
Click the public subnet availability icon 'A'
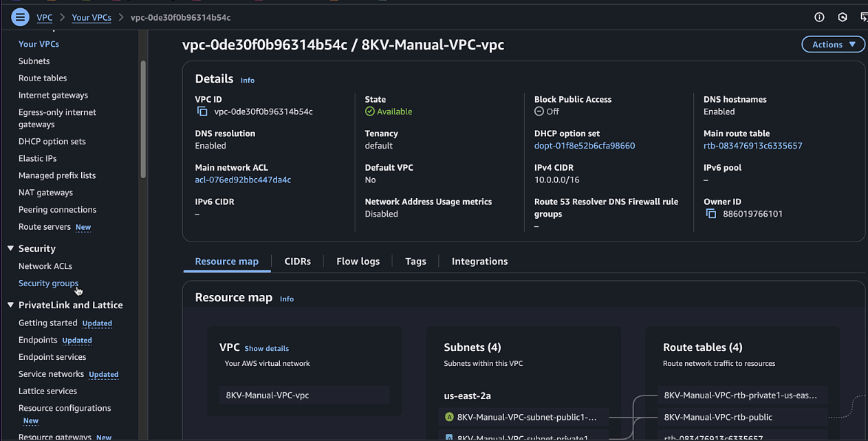(449, 417)
